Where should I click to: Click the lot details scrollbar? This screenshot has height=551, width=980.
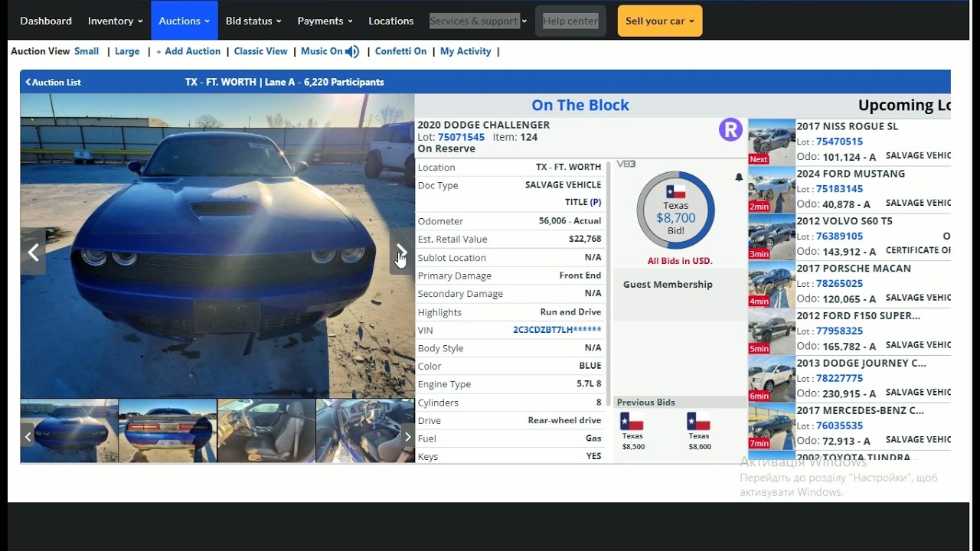pos(609,283)
